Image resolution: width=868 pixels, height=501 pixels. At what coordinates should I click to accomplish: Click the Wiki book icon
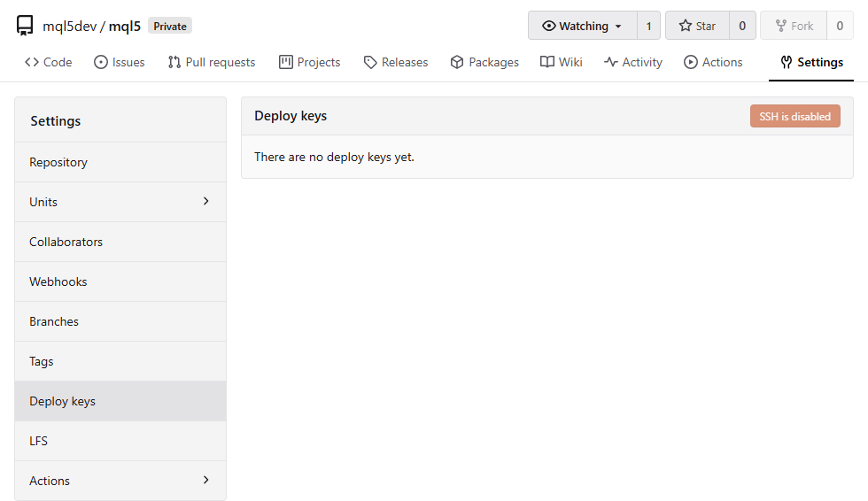pos(547,62)
